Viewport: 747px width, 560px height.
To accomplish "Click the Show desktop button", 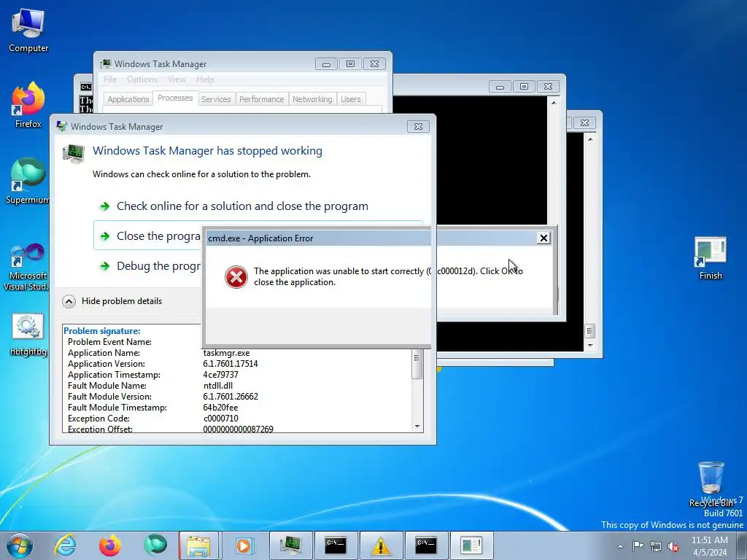I will 742,545.
